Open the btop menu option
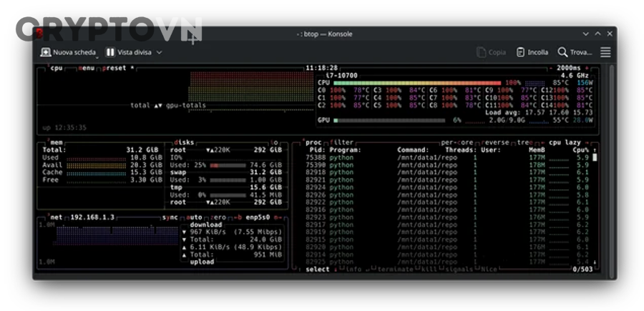This screenshot has height=311, width=644. click(87, 68)
